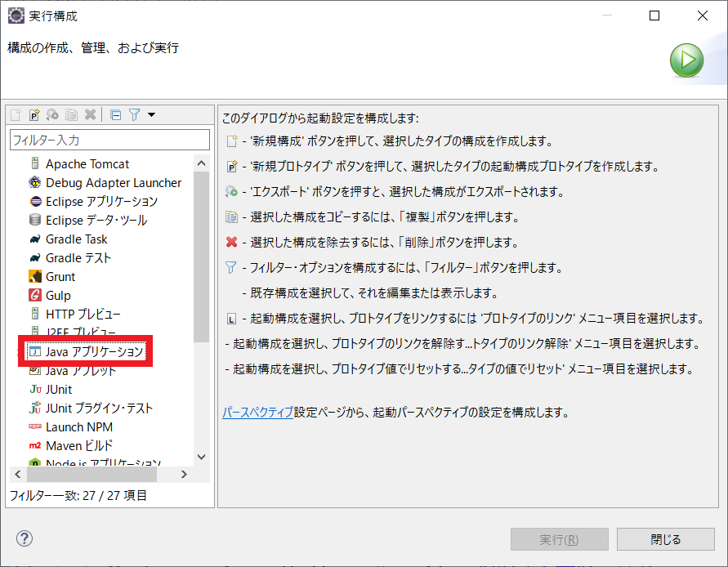728x567 pixels.
Task: Select the Apache Tomcat server icon
Action: click(x=35, y=163)
